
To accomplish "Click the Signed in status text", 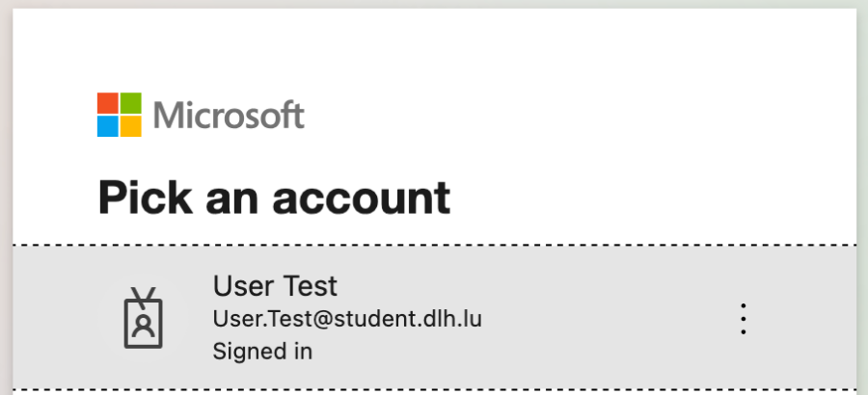I will point(262,351).
